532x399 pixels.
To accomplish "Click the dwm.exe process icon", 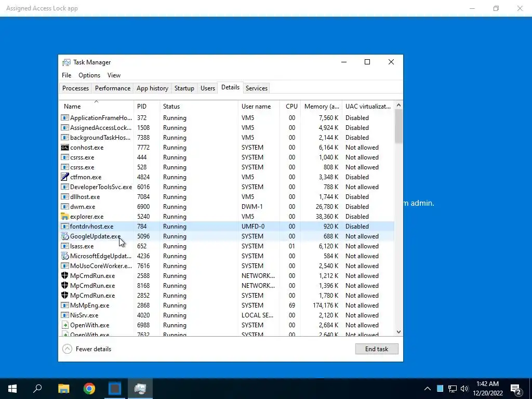I will click(x=65, y=207).
